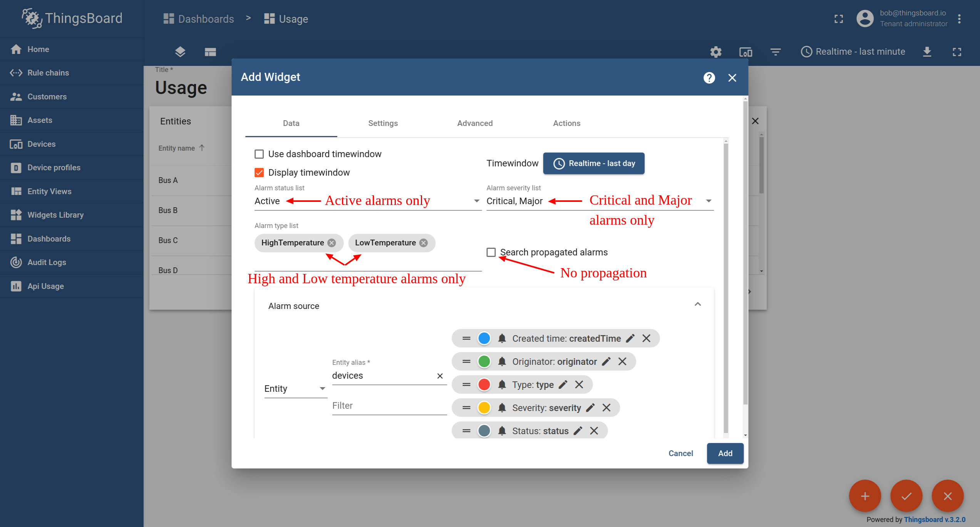Check Search propagated alarms box

491,252
